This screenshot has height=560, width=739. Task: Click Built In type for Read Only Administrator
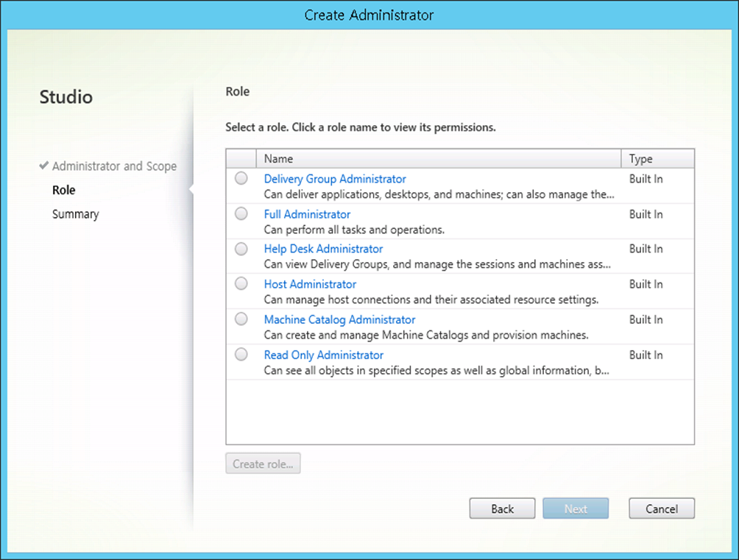(x=646, y=355)
